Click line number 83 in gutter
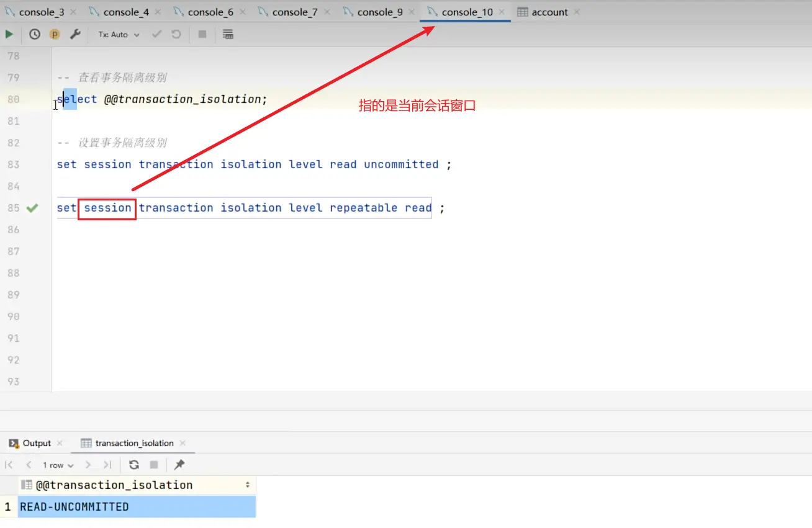 click(x=13, y=164)
